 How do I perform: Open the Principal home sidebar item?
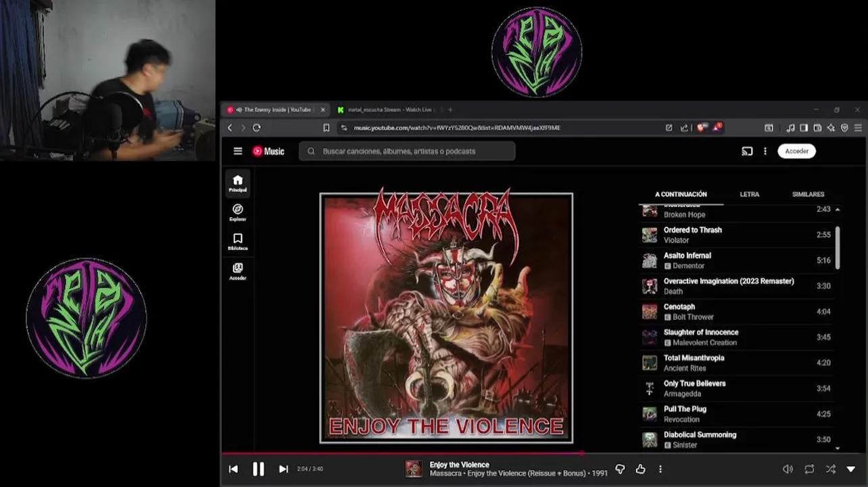[x=238, y=183]
